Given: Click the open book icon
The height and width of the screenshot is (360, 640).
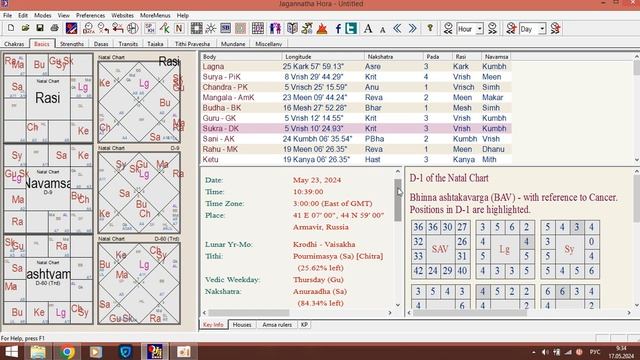Looking at the screenshot, I should (x=292, y=28).
